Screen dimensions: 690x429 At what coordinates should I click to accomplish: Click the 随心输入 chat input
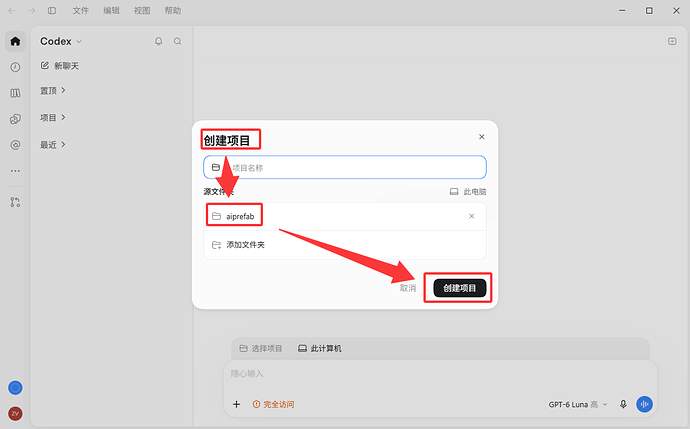point(440,374)
